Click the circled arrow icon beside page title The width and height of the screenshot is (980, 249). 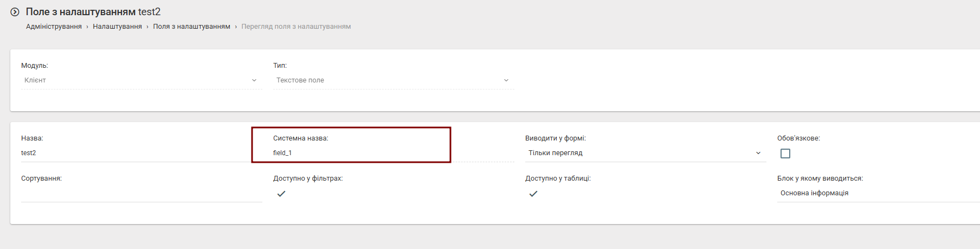pyautogui.click(x=15, y=12)
